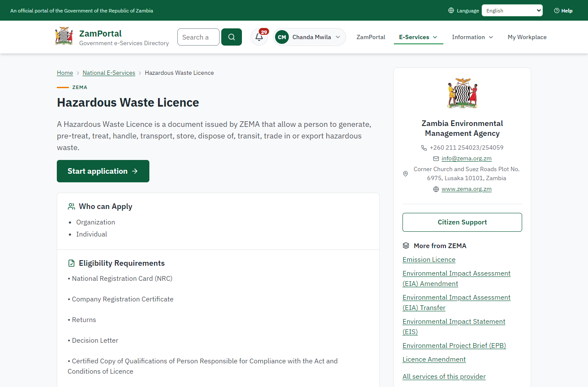Click the Help question mark icon
The height and width of the screenshot is (387, 588).
557,11
